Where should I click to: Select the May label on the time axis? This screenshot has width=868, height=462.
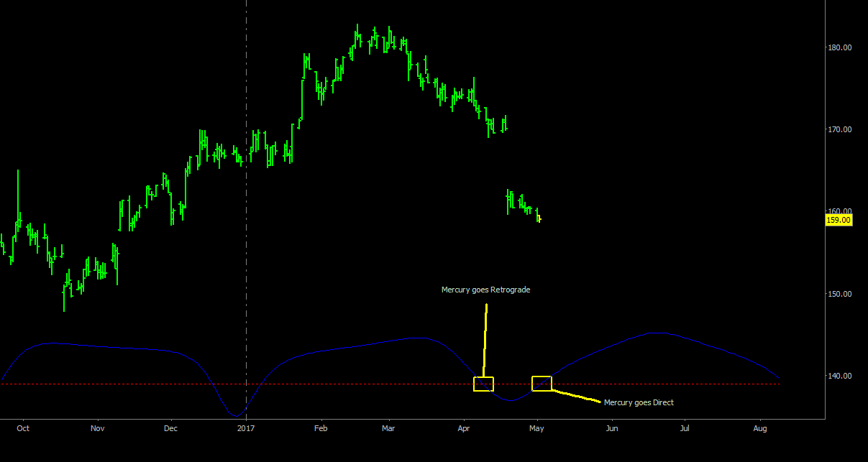click(x=537, y=428)
